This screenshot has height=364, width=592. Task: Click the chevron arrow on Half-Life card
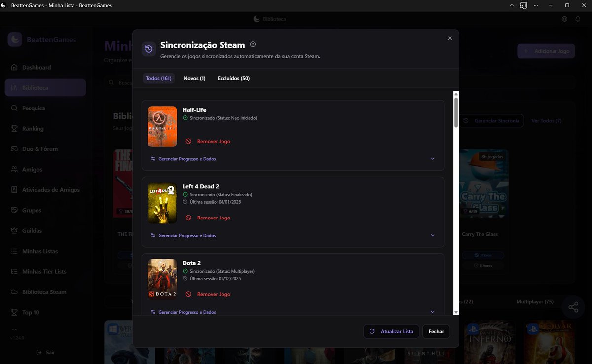tap(433, 159)
